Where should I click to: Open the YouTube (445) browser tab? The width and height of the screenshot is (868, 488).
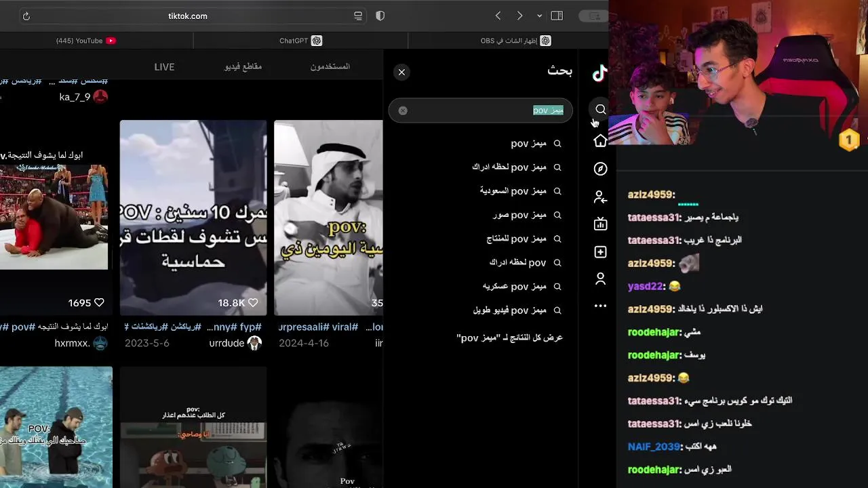pos(86,41)
